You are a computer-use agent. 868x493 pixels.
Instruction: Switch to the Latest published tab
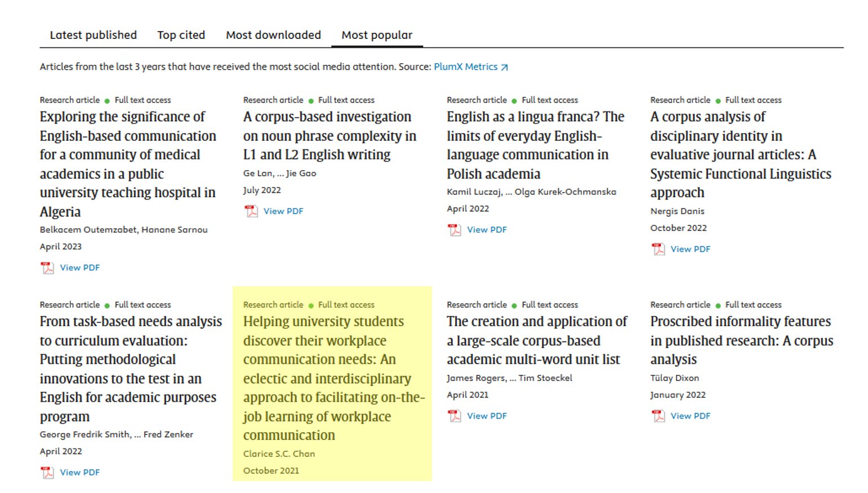[93, 35]
